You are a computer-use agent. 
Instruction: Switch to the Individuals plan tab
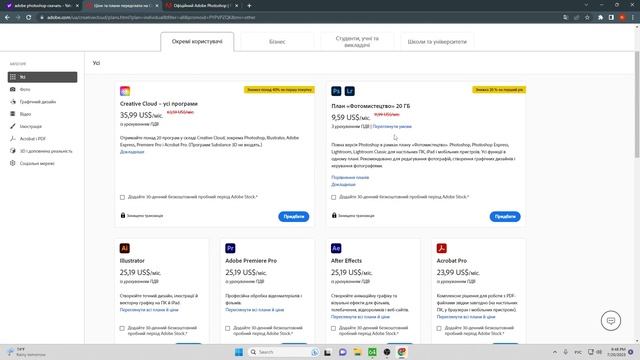[197, 42]
